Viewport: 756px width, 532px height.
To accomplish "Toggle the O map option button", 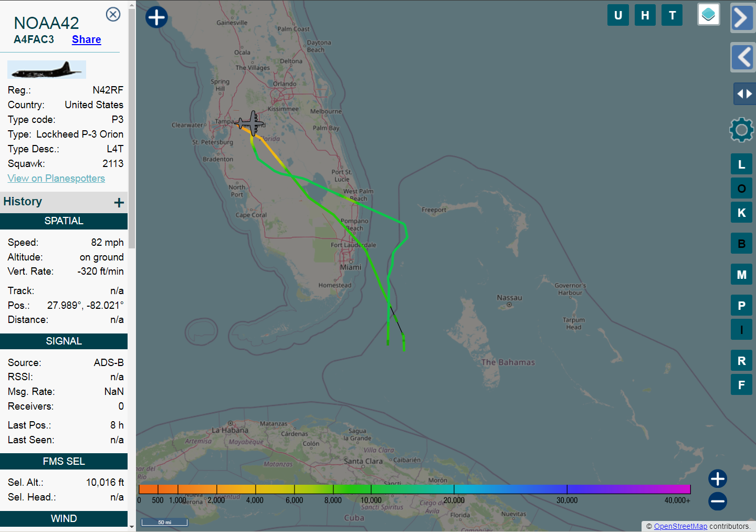I will point(741,189).
